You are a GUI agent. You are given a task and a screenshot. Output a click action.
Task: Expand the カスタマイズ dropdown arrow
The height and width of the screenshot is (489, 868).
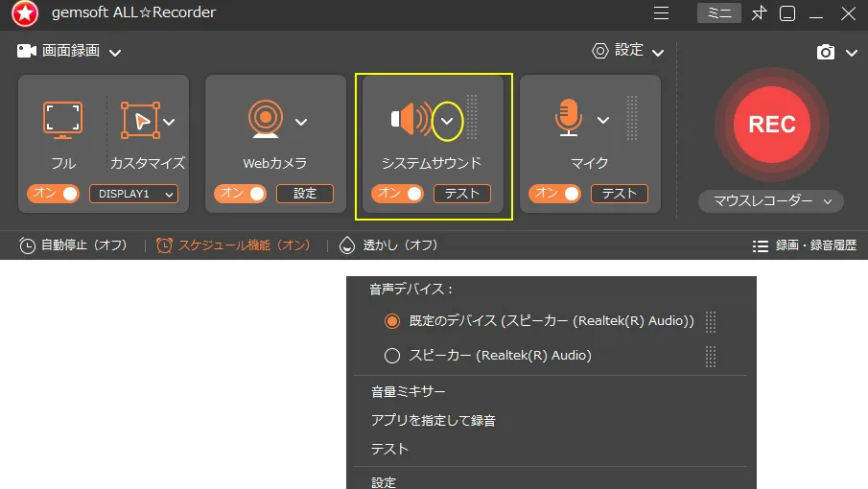(170, 122)
